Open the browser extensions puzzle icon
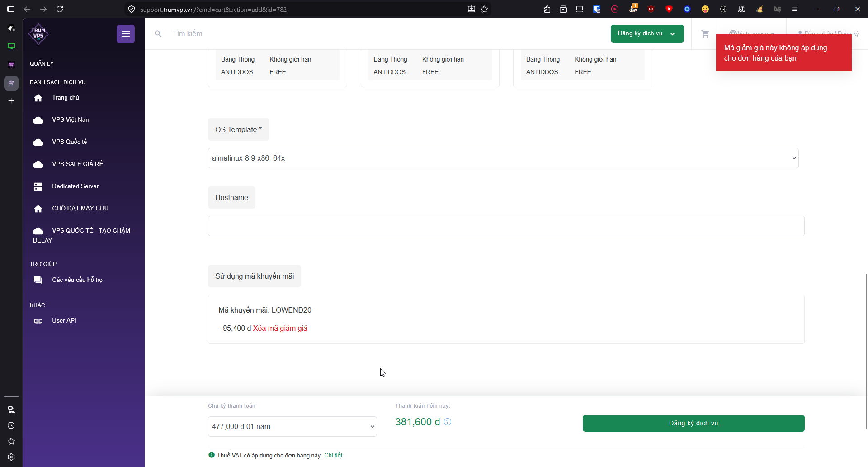 547,9
